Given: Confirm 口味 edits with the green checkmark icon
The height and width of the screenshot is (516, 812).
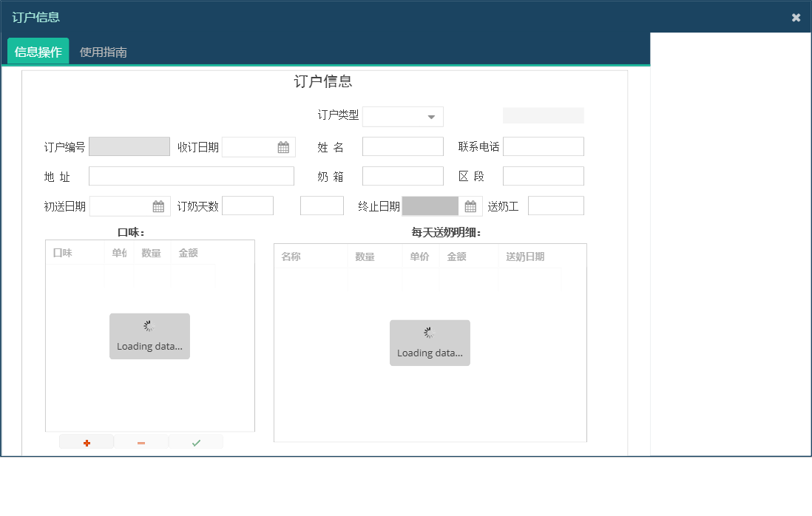Looking at the screenshot, I should tap(196, 441).
